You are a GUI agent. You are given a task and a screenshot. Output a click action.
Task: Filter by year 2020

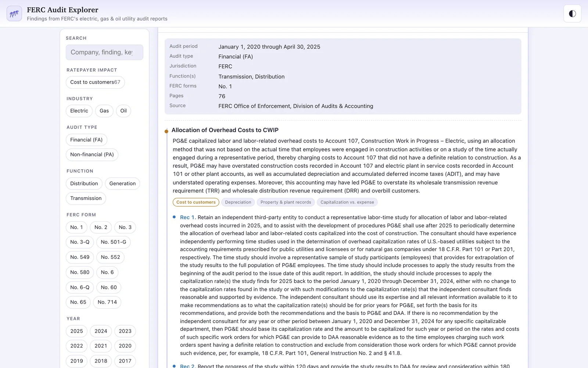click(125, 346)
